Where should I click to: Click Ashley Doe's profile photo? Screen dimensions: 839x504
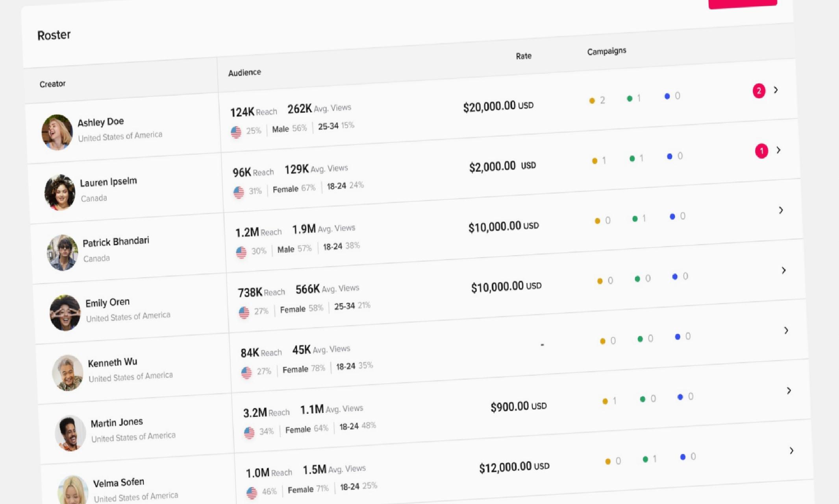click(x=57, y=132)
